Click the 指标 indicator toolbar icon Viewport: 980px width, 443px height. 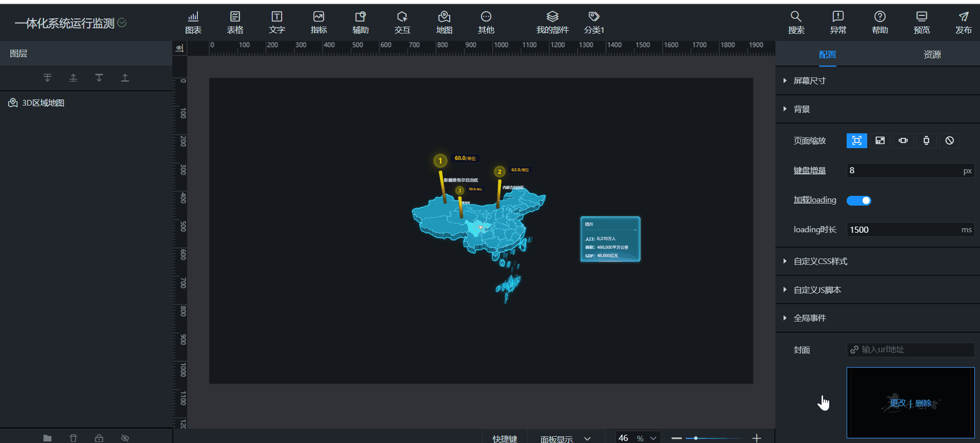tap(318, 23)
